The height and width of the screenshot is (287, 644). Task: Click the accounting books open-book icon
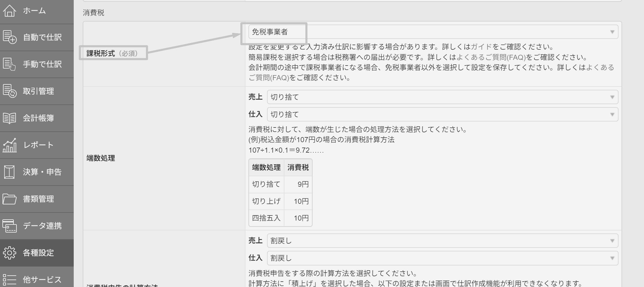(x=9, y=118)
